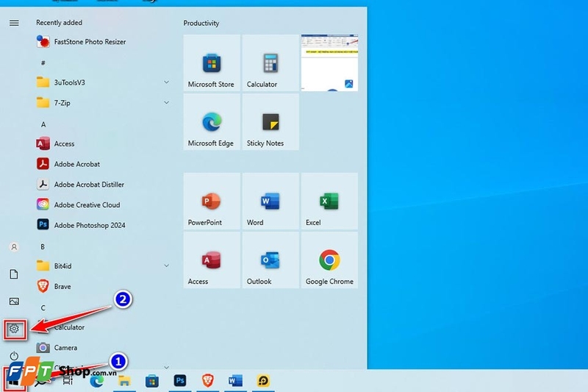Image resolution: width=588 pixels, height=392 pixels.
Task: Launch the Excel tile
Action: coord(329,201)
